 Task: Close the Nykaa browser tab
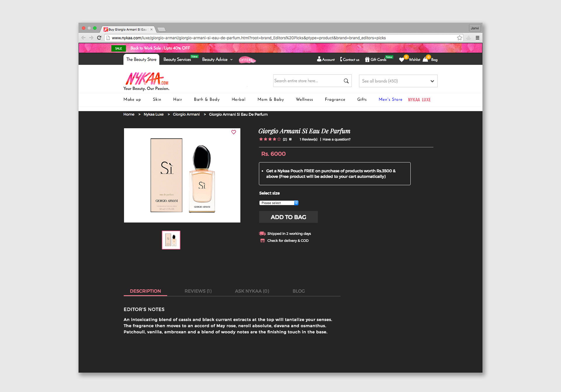click(x=151, y=29)
